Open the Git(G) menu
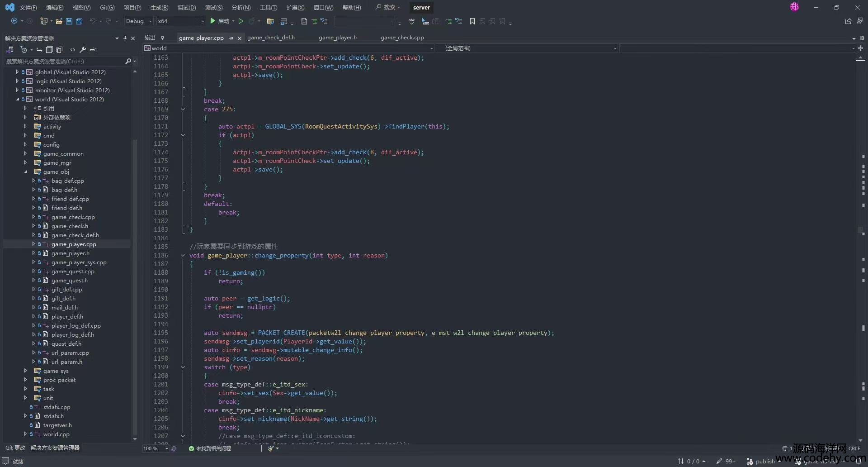868x467 pixels. coord(107,7)
